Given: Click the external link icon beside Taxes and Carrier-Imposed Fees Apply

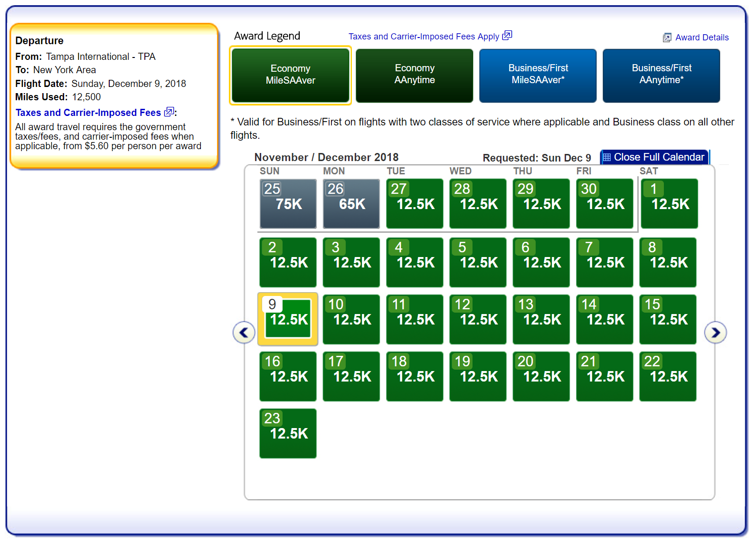Looking at the screenshot, I should [x=507, y=36].
